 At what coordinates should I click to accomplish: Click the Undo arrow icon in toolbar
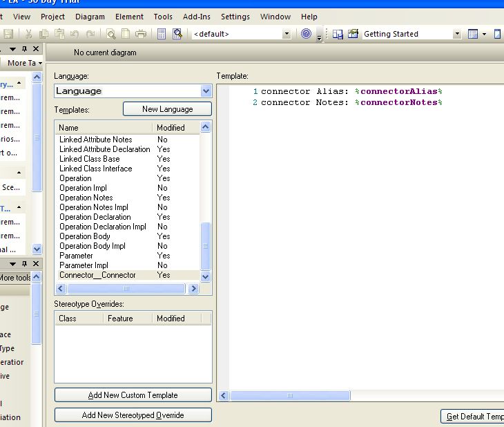point(75,34)
